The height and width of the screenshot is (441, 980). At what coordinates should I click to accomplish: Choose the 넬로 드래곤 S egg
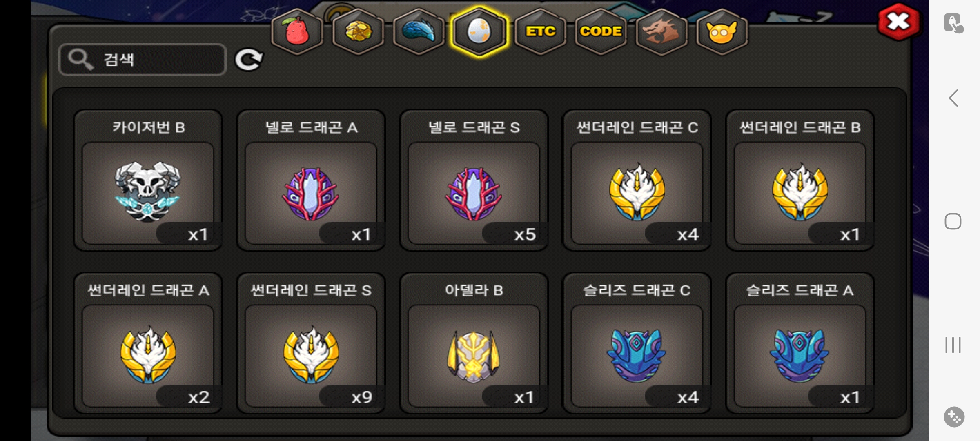click(x=474, y=180)
